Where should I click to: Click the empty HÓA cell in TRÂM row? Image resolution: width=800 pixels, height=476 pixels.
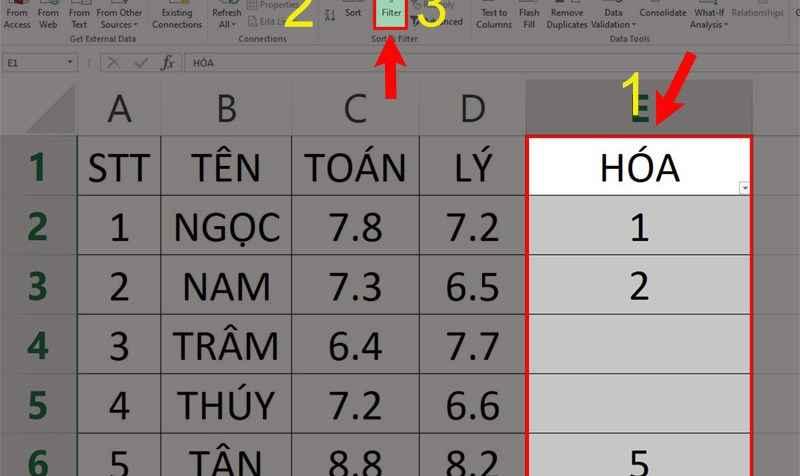[x=639, y=344]
